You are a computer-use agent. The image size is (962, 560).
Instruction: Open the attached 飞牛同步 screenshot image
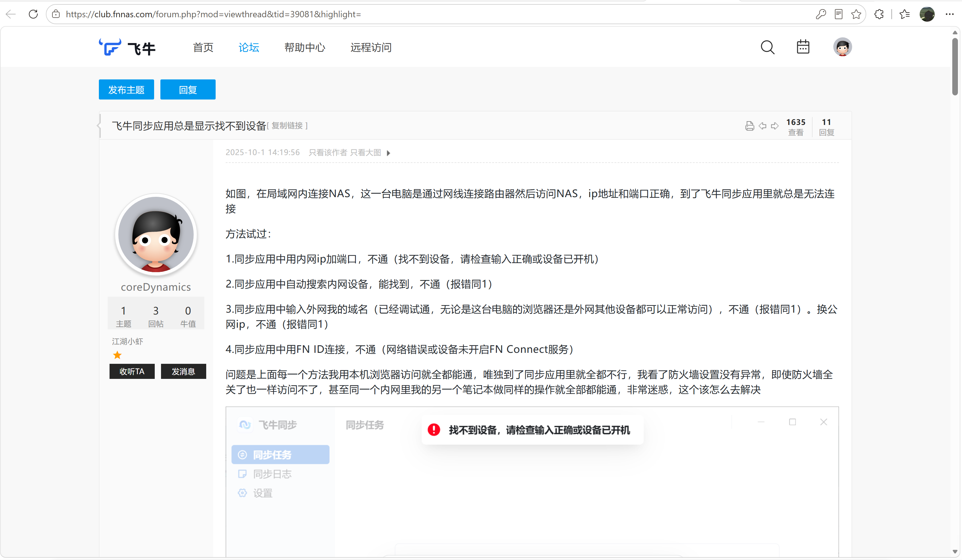pos(532,482)
